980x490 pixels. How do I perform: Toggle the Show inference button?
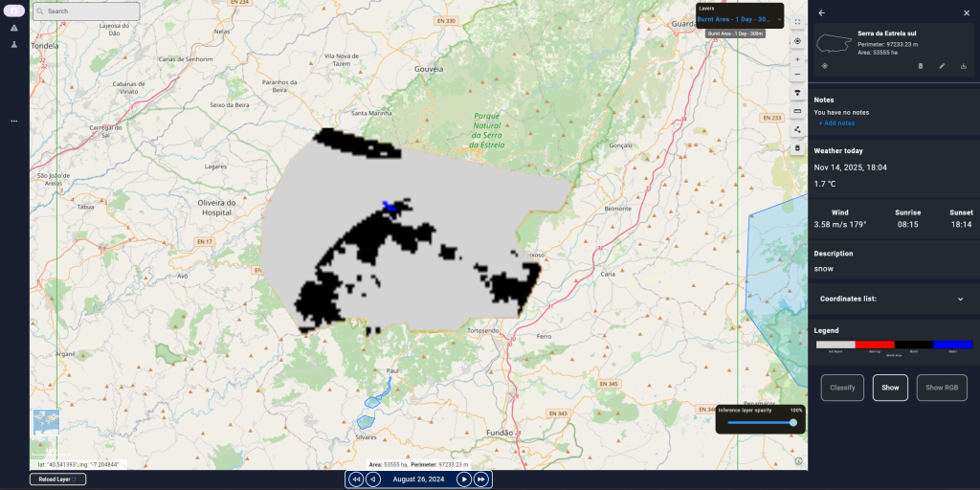tap(890, 388)
